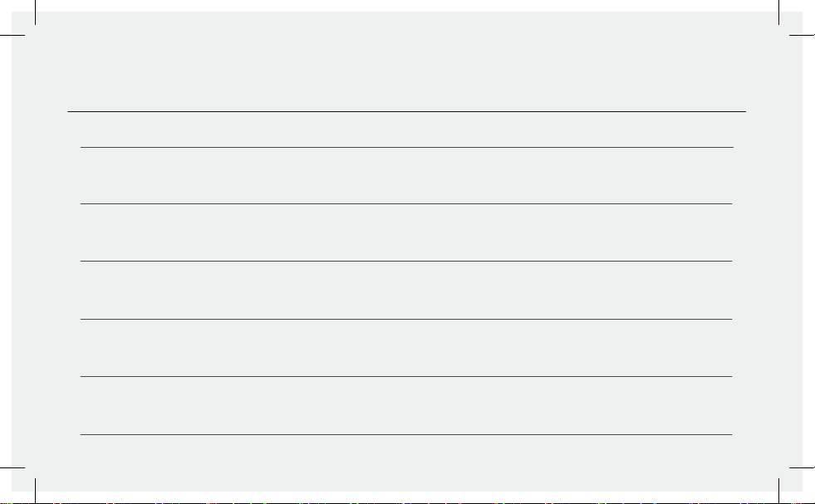Image resolution: width=815 pixels, height=504 pixels.
Task: Click the writing space between header and first line
Action: tap(406, 130)
